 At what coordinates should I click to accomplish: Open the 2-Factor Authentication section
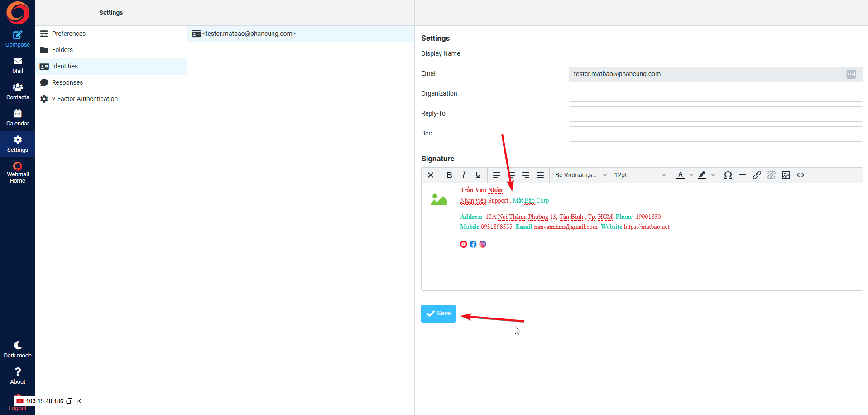tap(85, 99)
